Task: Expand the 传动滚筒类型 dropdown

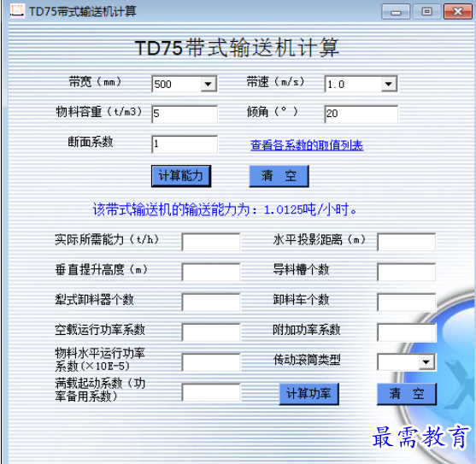Action: point(426,362)
